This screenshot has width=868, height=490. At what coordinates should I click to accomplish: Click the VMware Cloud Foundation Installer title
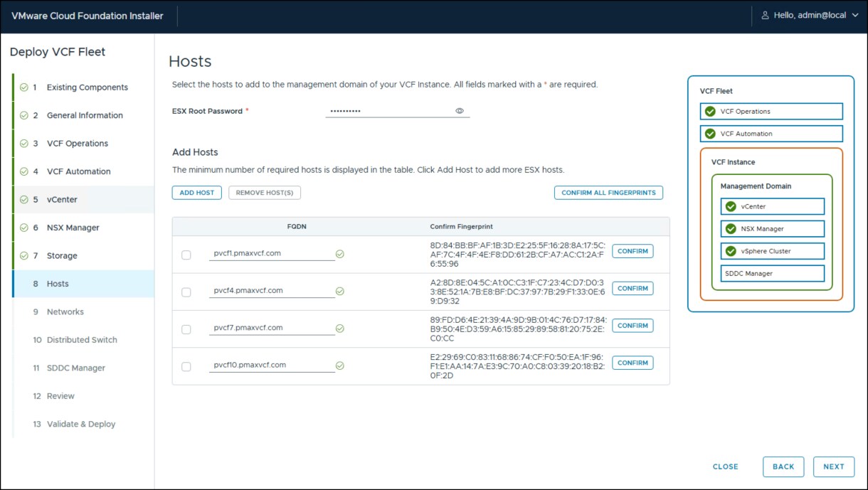88,16
